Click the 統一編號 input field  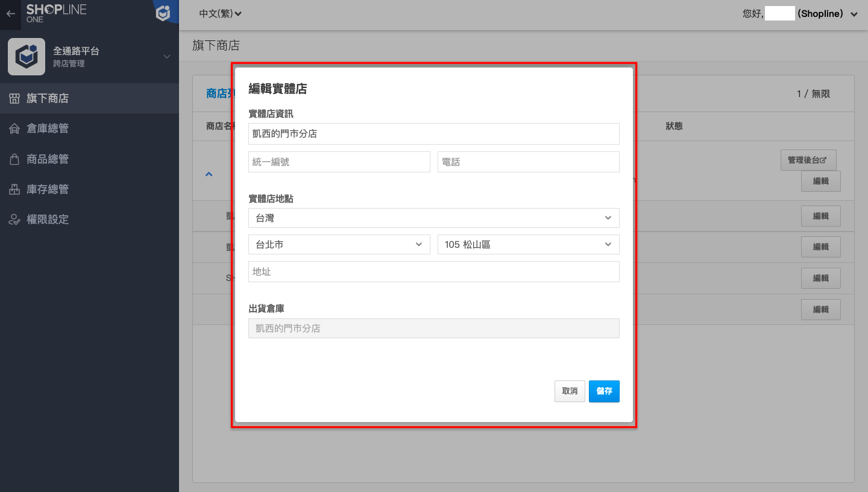[x=339, y=162]
